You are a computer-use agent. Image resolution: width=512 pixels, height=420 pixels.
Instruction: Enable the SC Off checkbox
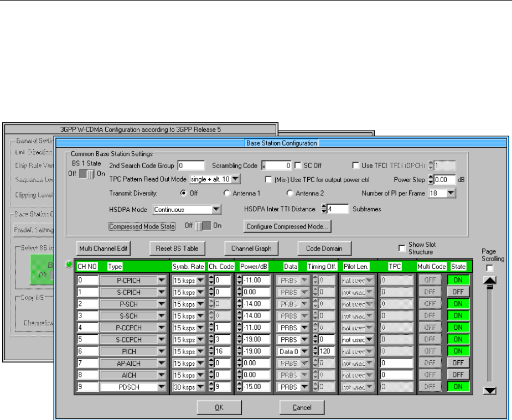(x=298, y=165)
